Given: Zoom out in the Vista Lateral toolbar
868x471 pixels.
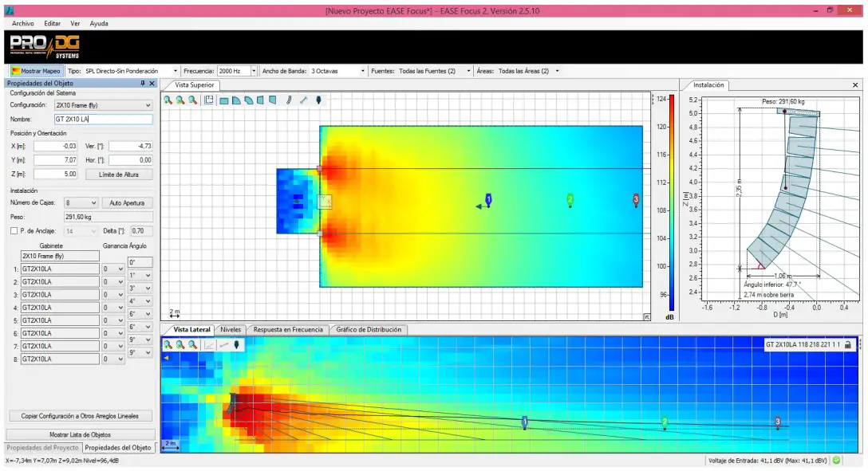Looking at the screenshot, I should tap(192, 344).
